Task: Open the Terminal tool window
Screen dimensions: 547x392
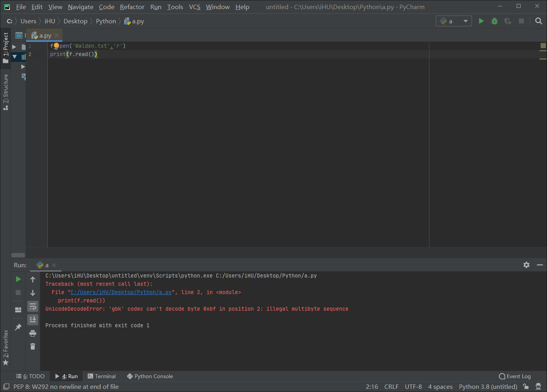Action: click(x=102, y=376)
